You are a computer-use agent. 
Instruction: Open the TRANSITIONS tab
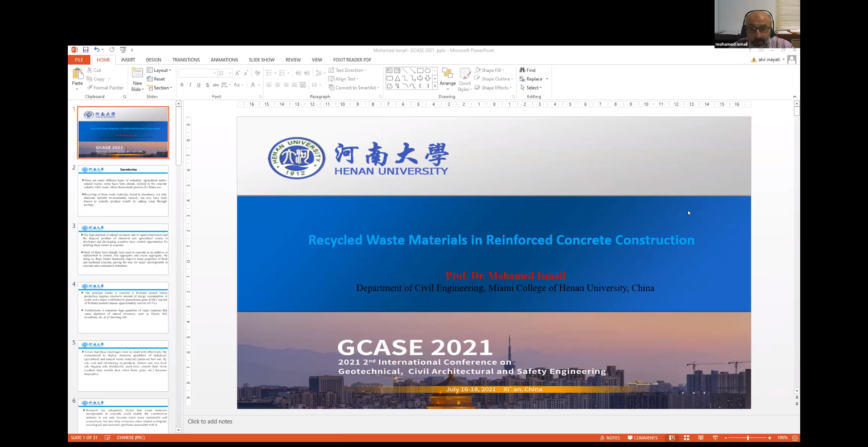click(x=186, y=60)
